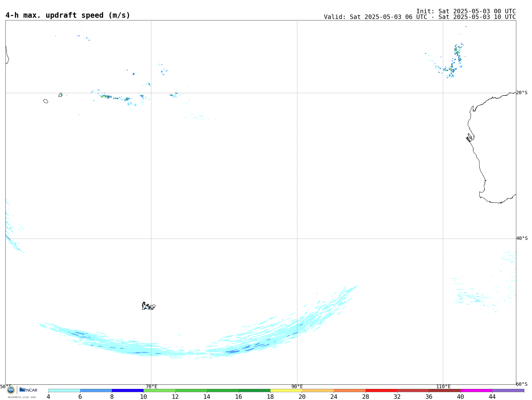The image size is (532, 400).
Task: Pick the magenta 40–44 m/s swatch
Action: click(476, 390)
